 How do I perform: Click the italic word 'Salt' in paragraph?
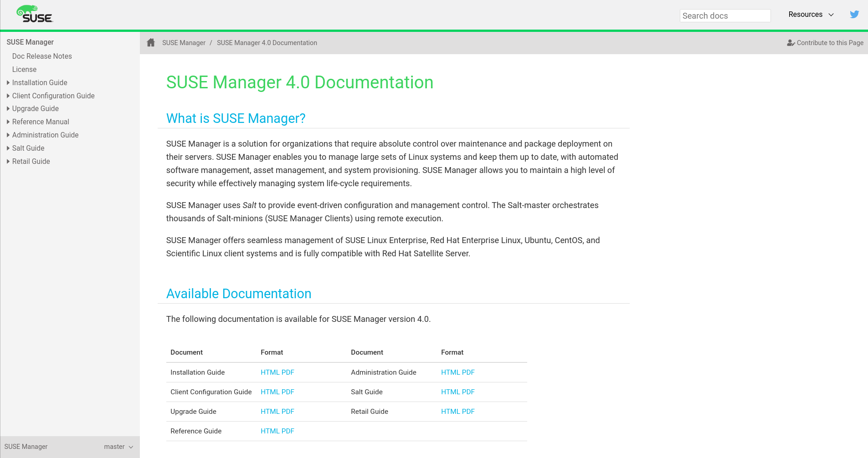(x=249, y=205)
